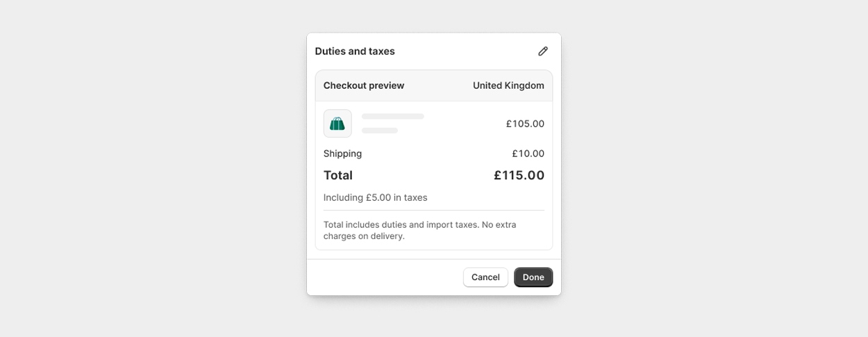Click the Duties and taxes heading
868x337 pixels.
(355, 51)
